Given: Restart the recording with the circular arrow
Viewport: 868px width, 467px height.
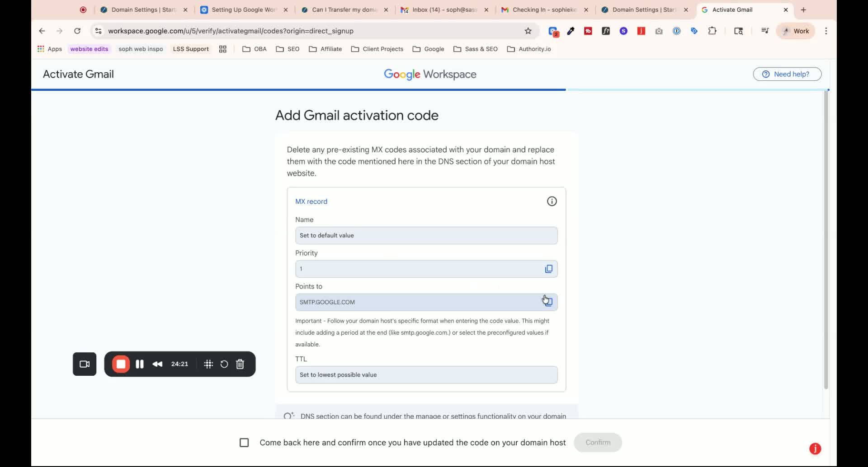Looking at the screenshot, I should pyautogui.click(x=224, y=364).
